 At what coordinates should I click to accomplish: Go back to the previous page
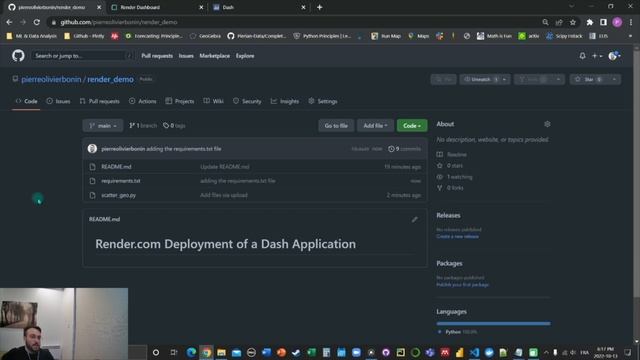[9, 22]
